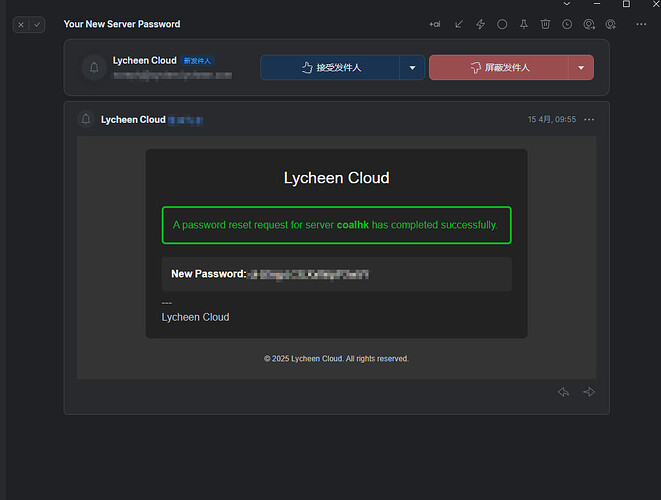The width and height of the screenshot is (661, 500).
Task: Click the lightning bolt quick action icon
Action: pyautogui.click(x=481, y=24)
